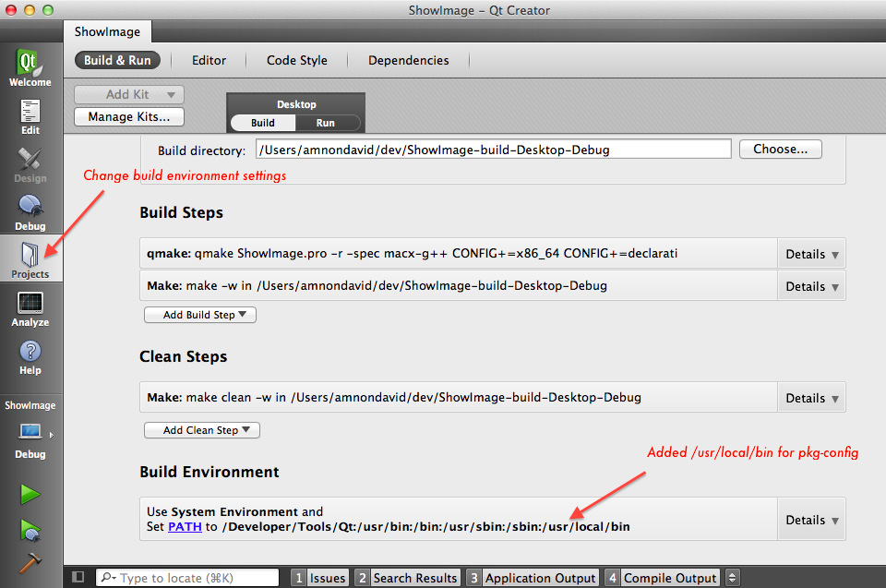This screenshot has width=886, height=588.
Task: Click the make clean step row text
Action: [x=394, y=398]
